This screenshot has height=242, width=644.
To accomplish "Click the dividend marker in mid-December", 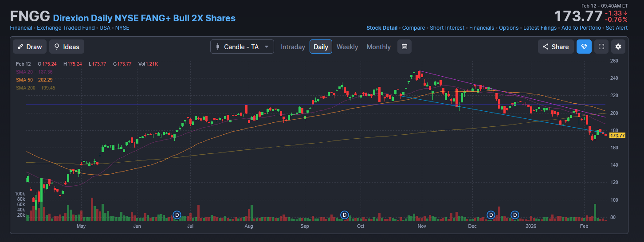I will click(491, 215).
